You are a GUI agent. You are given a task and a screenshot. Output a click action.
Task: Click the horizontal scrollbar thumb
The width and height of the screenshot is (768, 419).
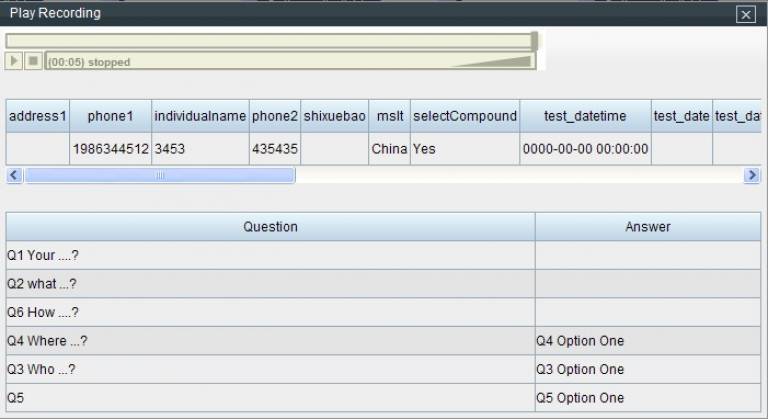160,175
